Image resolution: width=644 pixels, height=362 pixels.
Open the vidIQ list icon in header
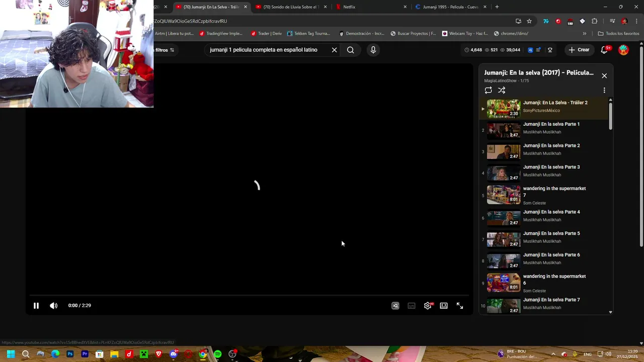click(539, 50)
